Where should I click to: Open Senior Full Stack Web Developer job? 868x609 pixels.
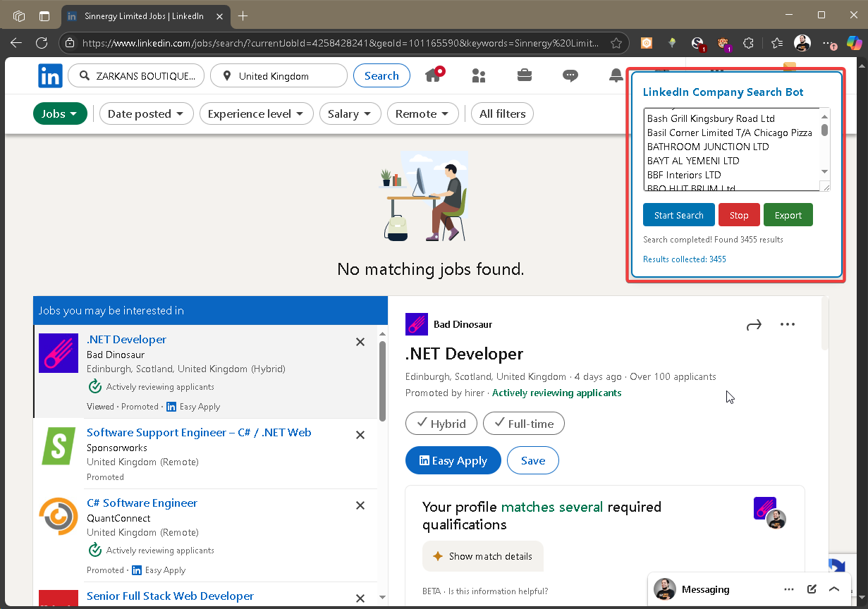coord(170,596)
